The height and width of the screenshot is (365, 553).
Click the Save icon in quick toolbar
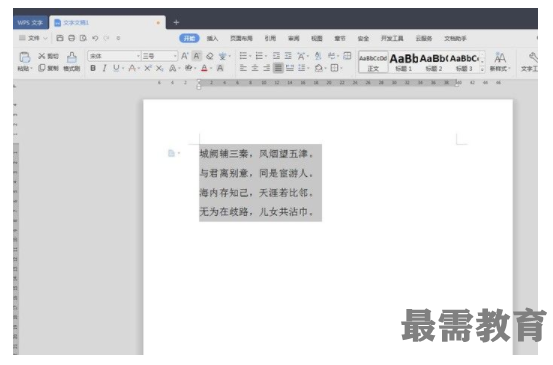60,38
